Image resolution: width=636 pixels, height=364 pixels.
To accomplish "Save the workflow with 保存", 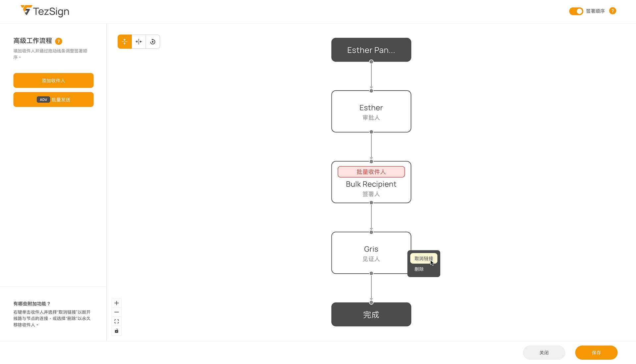I will [x=596, y=353].
